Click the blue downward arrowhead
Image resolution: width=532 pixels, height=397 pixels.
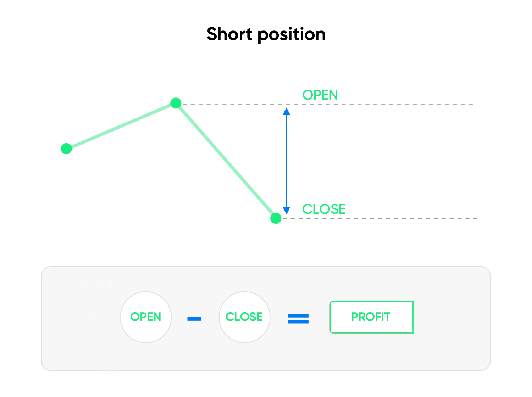point(287,211)
